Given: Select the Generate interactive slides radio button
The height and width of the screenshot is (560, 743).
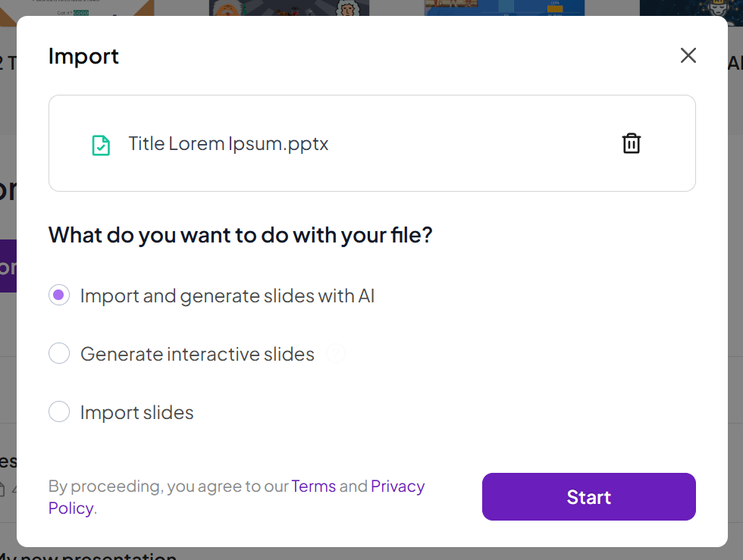Looking at the screenshot, I should pos(59,354).
